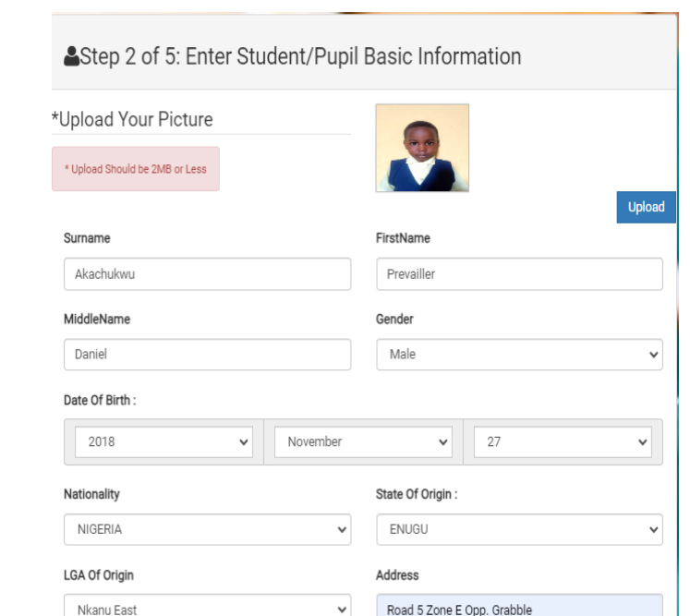This screenshot has height=616, width=690.
Task: Click the user icon beside Step 2 heading
Action: click(71, 57)
